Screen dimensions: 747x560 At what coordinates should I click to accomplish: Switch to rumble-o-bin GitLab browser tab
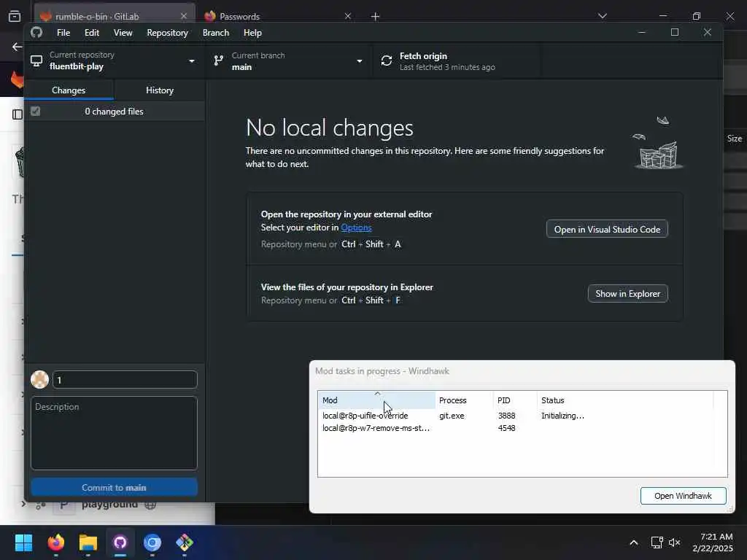point(115,16)
